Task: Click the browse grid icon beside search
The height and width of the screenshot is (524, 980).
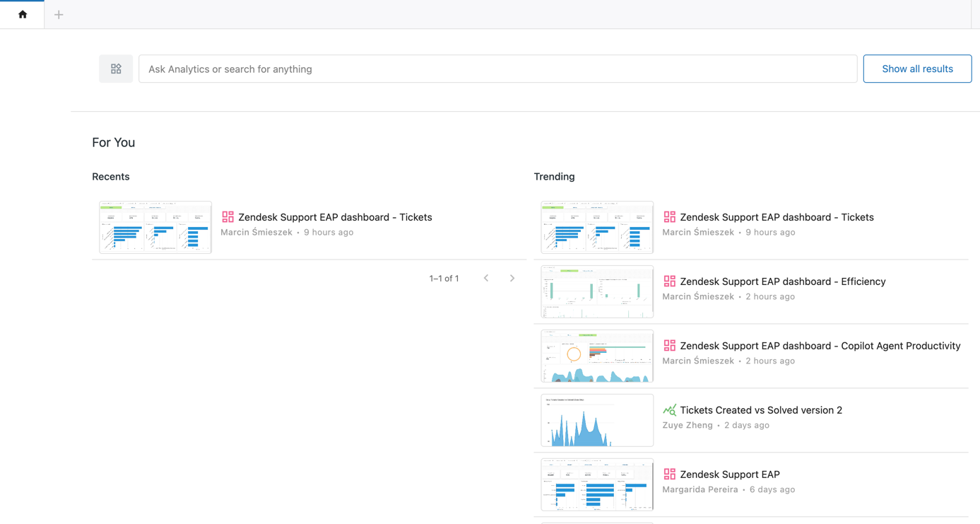Action: coord(116,69)
